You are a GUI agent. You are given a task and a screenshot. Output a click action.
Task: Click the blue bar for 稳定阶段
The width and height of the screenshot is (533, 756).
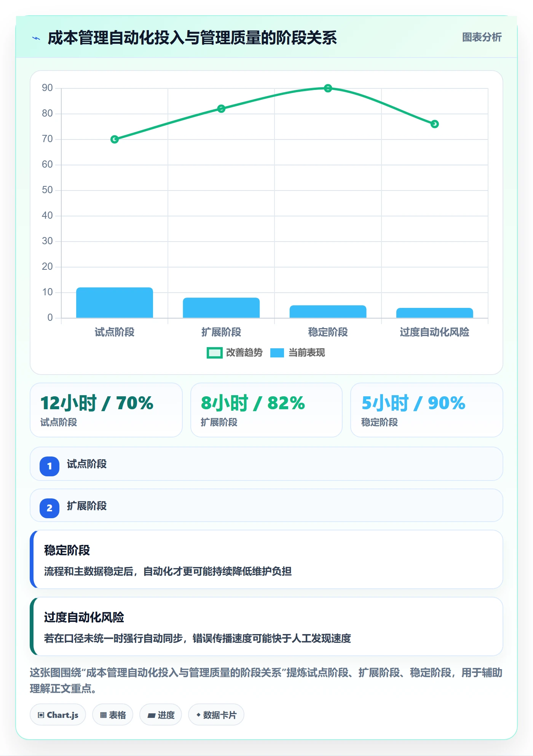pyautogui.click(x=328, y=311)
